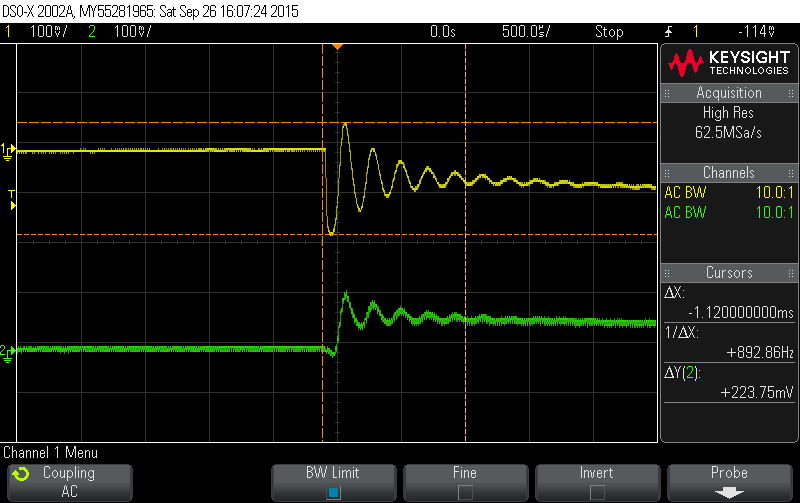This screenshot has height=503, width=800.
Task: Click the DSO-X 2002A timestamp header
Action: pos(151,11)
